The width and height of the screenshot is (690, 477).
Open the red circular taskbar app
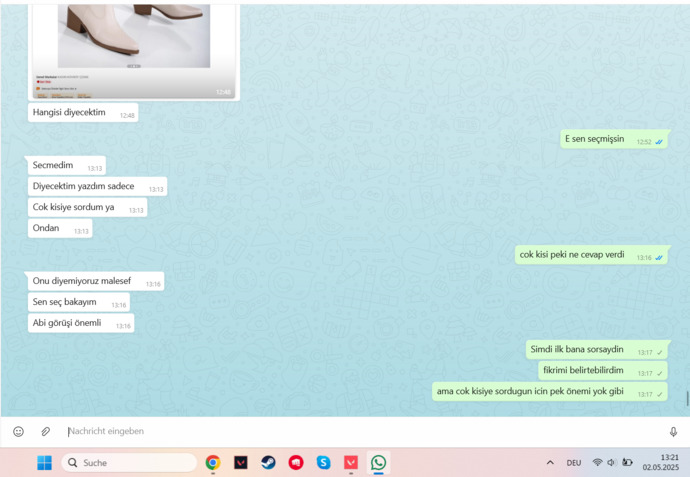(x=296, y=462)
